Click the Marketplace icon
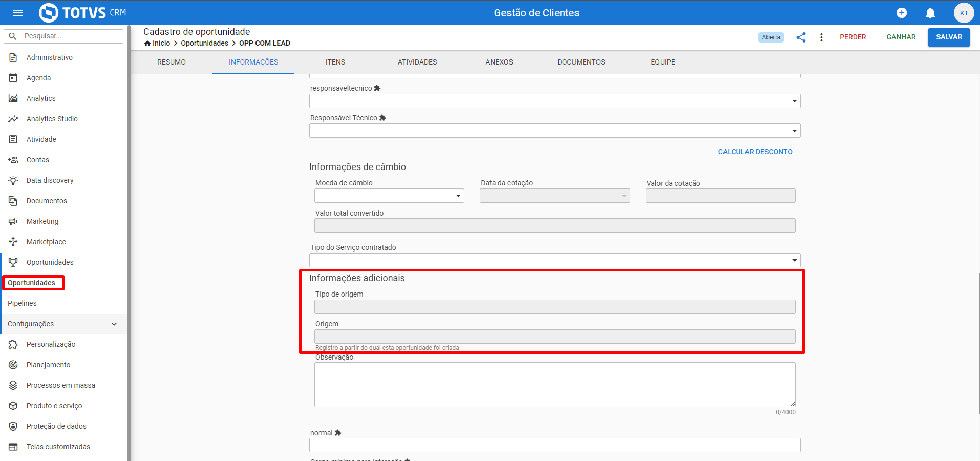 coord(13,242)
